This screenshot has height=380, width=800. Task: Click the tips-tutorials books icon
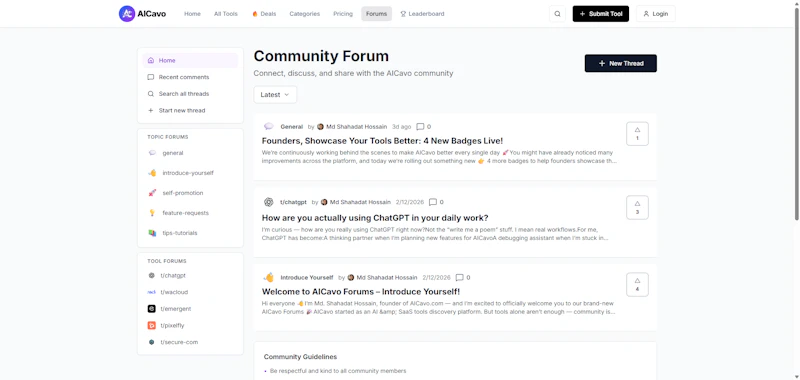152,233
